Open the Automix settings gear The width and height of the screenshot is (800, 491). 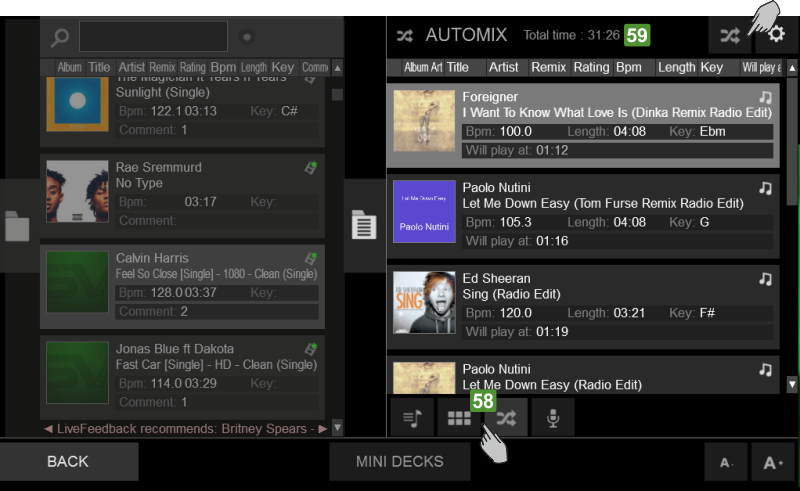coord(776,35)
